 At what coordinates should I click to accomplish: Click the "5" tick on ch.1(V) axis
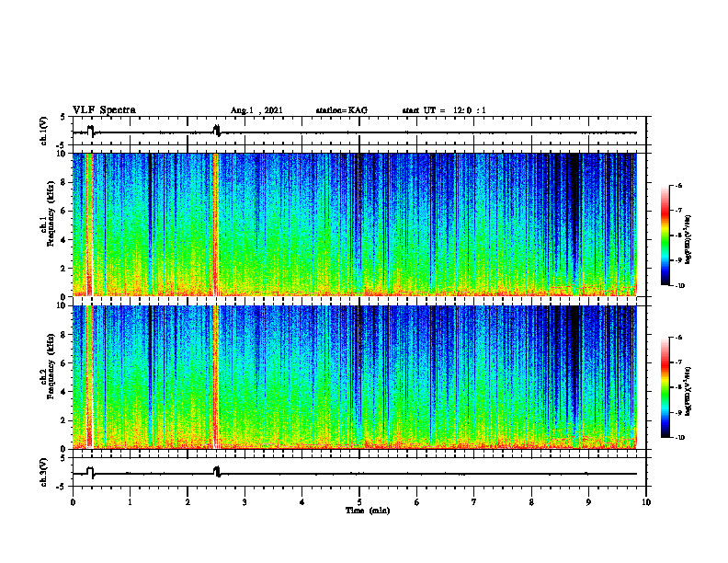coord(63,118)
